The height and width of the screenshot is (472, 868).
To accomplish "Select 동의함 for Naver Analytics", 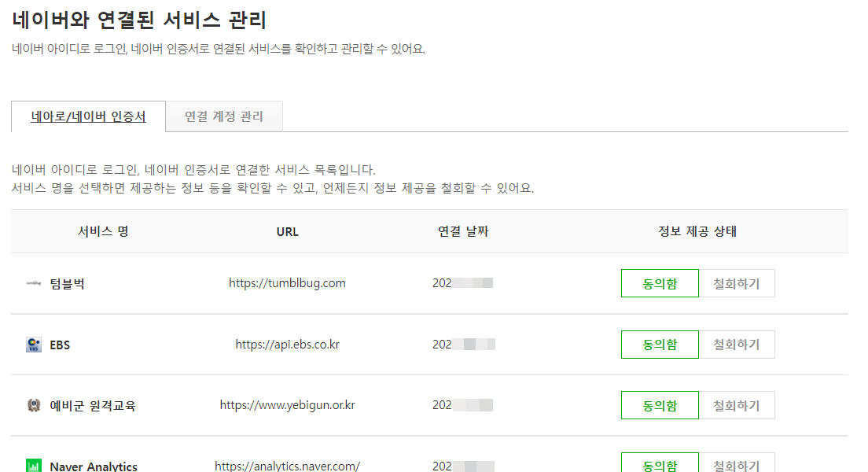I will (x=660, y=463).
